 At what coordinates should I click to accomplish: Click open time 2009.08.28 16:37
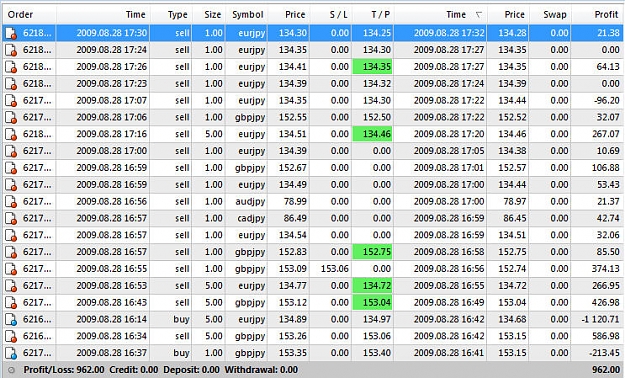112,353
